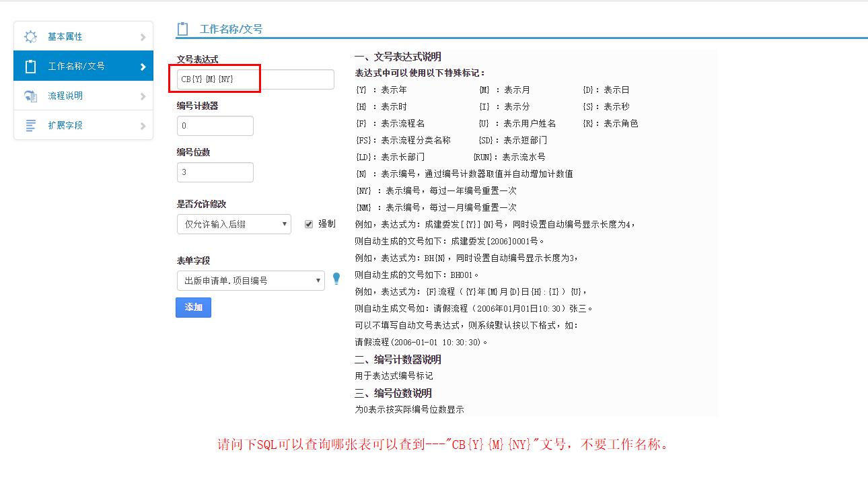Click the 工作名称/文号 page heading
Screen dimensions: 868x494
click(231, 29)
